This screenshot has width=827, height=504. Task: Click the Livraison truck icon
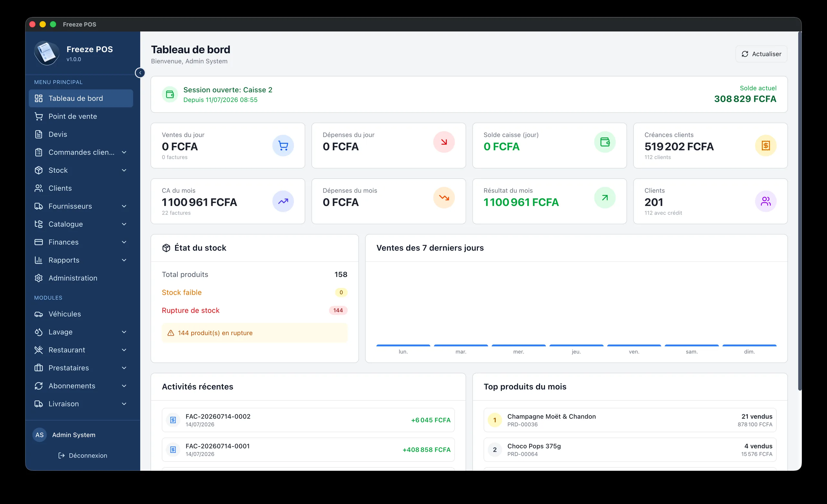[x=38, y=404]
